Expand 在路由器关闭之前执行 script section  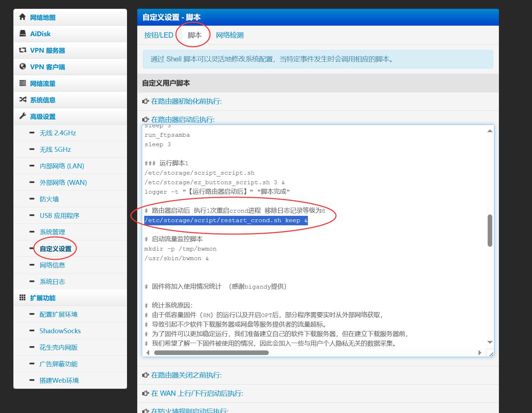[186, 375]
